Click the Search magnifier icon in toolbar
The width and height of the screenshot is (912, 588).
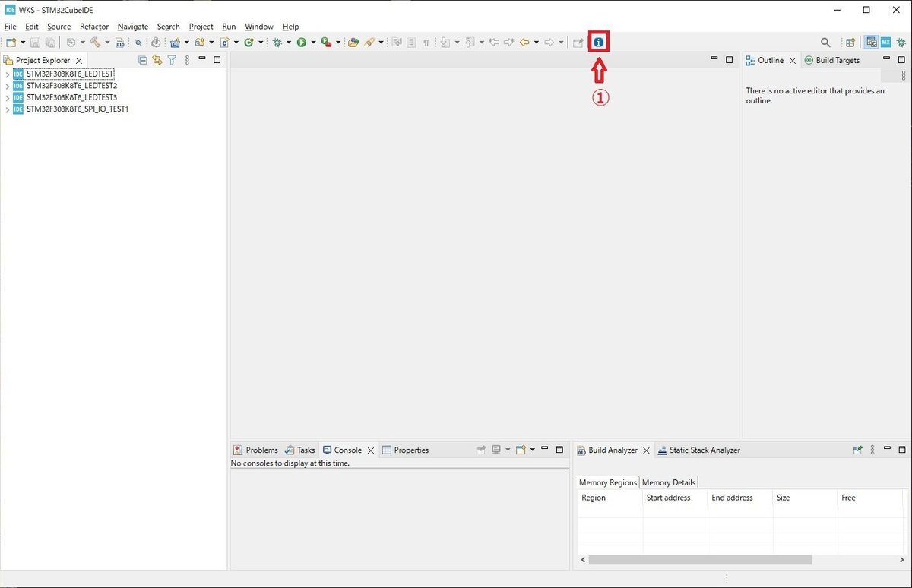point(825,43)
